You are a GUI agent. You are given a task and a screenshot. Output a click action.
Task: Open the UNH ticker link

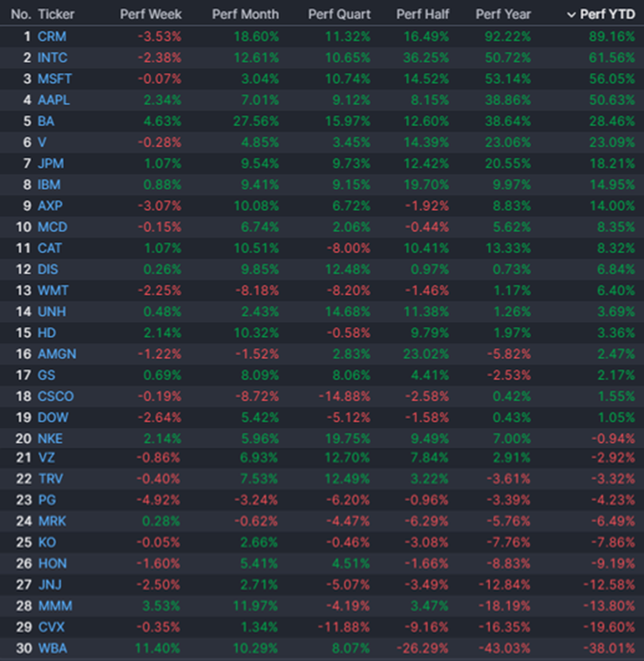point(52,311)
